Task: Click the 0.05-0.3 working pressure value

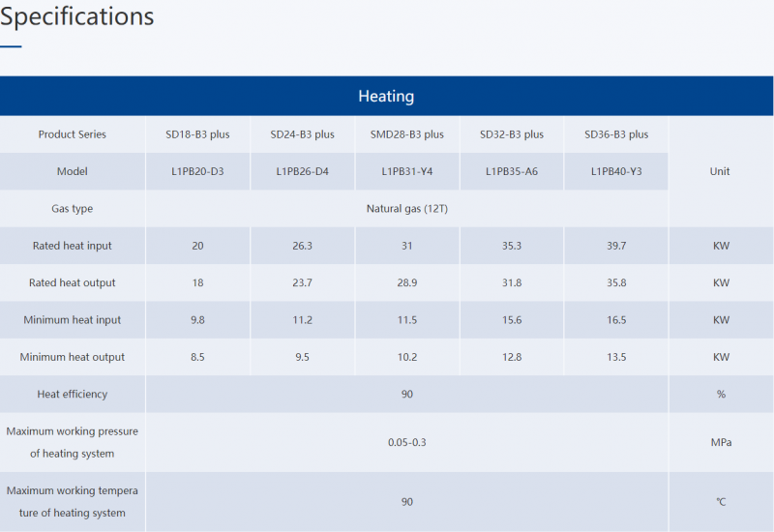Action: tap(406, 442)
